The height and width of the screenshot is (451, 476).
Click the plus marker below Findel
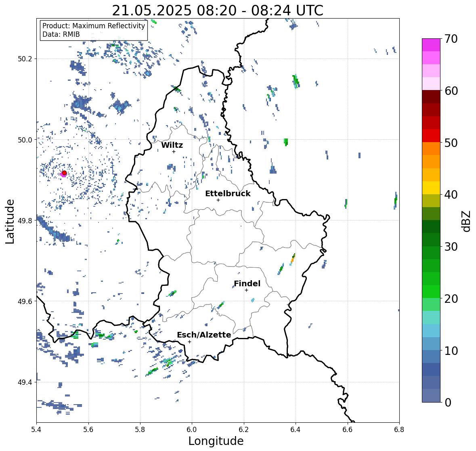247,290
